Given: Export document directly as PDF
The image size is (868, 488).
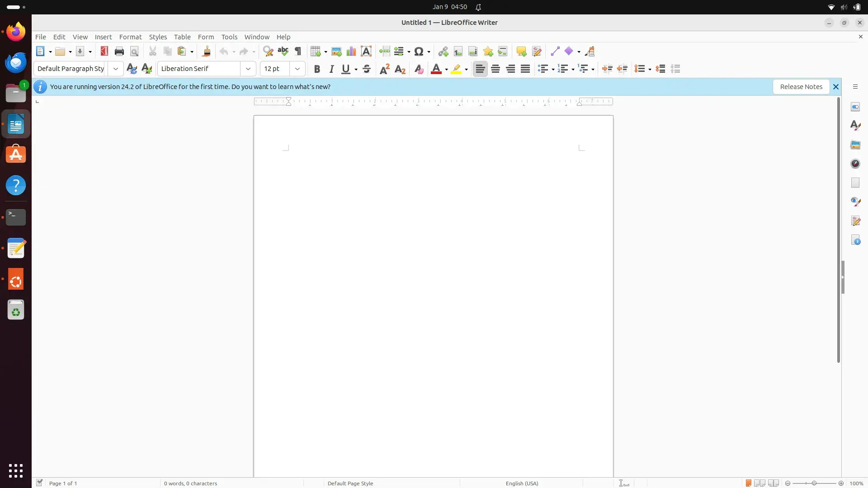Looking at the screenshot, I should coord(104,52).
